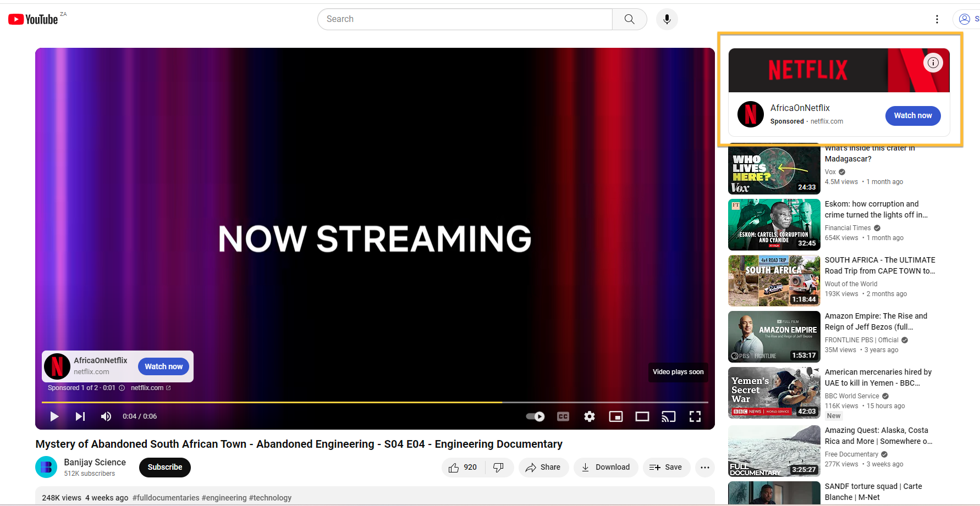Open more actions ellipsis below video
This screenshot has height=506, width=980.
point(705,468)
